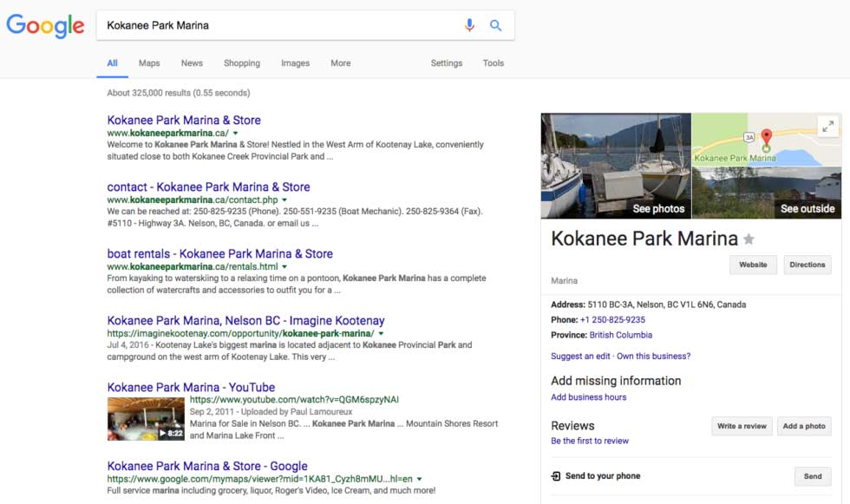Open search Settings
Screen dimensions: 850x504
point(447,62)
